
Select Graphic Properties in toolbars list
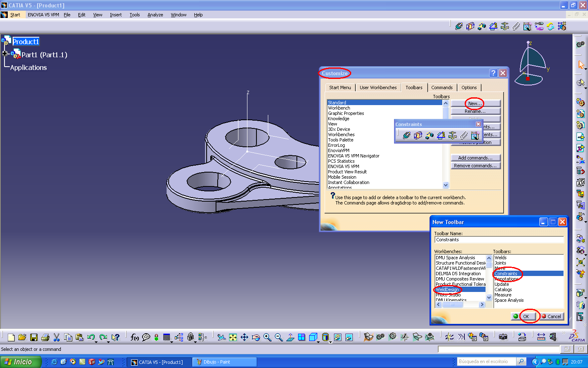point(346,113)
